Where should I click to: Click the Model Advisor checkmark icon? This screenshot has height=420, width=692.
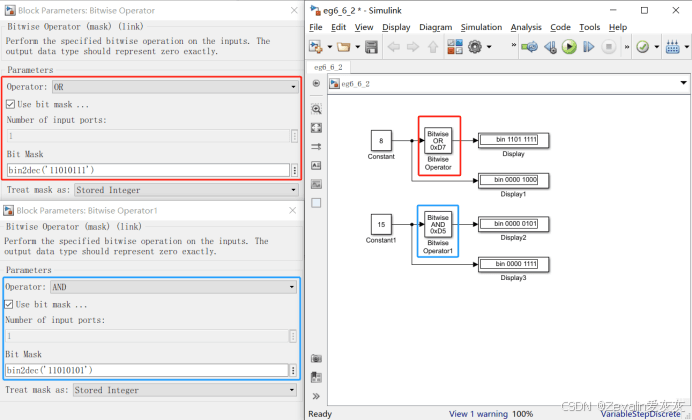point(643,47)
